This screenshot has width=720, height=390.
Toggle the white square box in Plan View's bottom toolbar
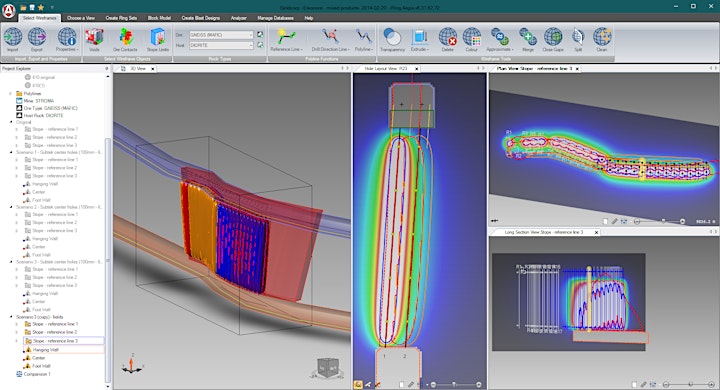605,221
